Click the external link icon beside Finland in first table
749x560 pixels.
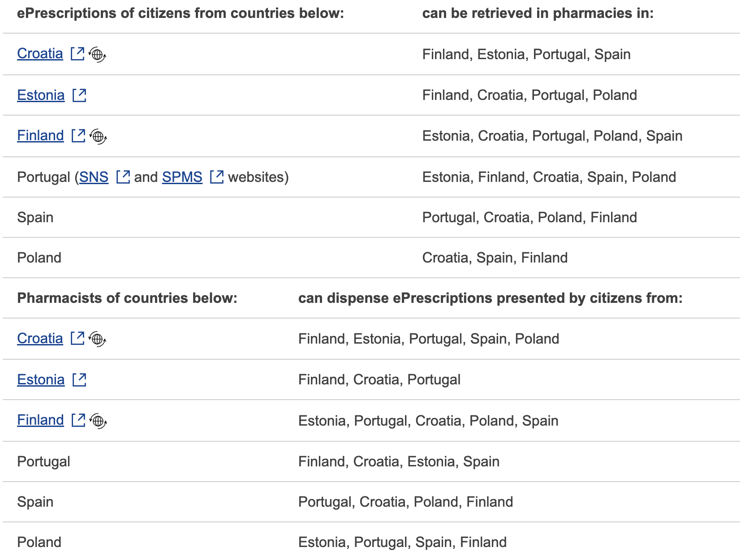coord(78,136)
